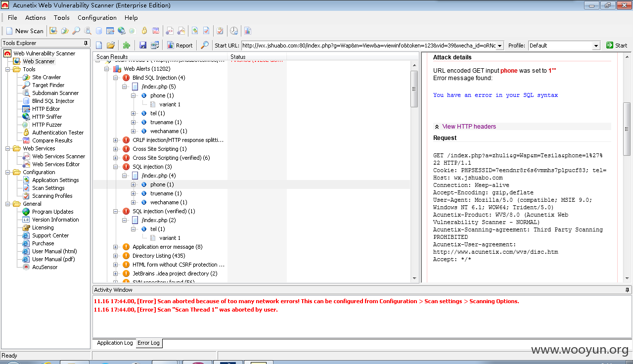Select Scanning Profiles in Tools Explorer

tap(52, 196)
